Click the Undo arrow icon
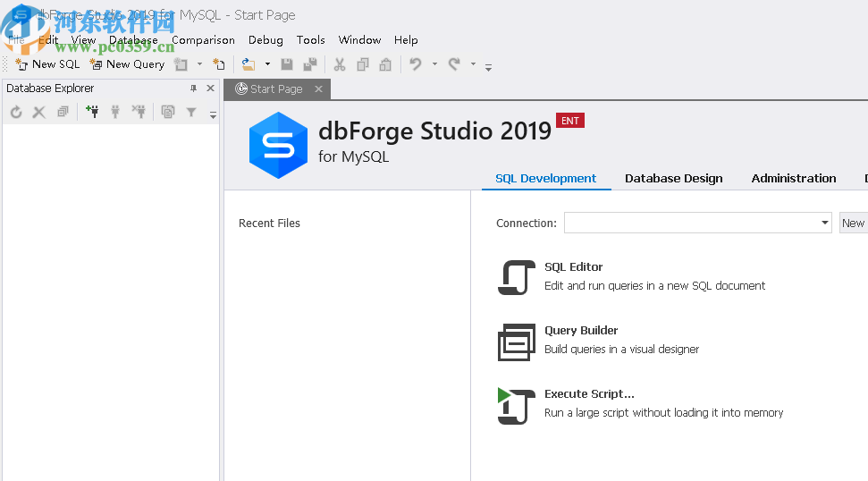868x481 pixels. (x=415, y=64)
